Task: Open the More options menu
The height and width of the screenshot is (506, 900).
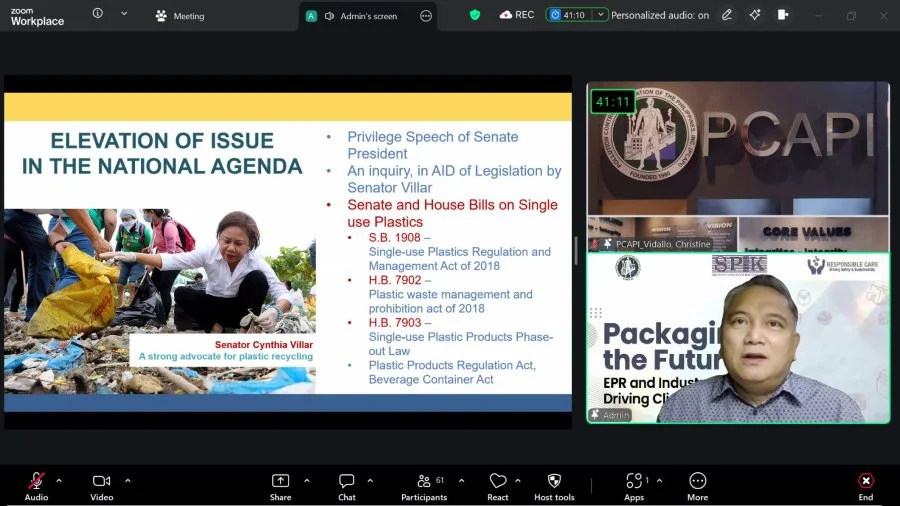Action: pos(697,486)
